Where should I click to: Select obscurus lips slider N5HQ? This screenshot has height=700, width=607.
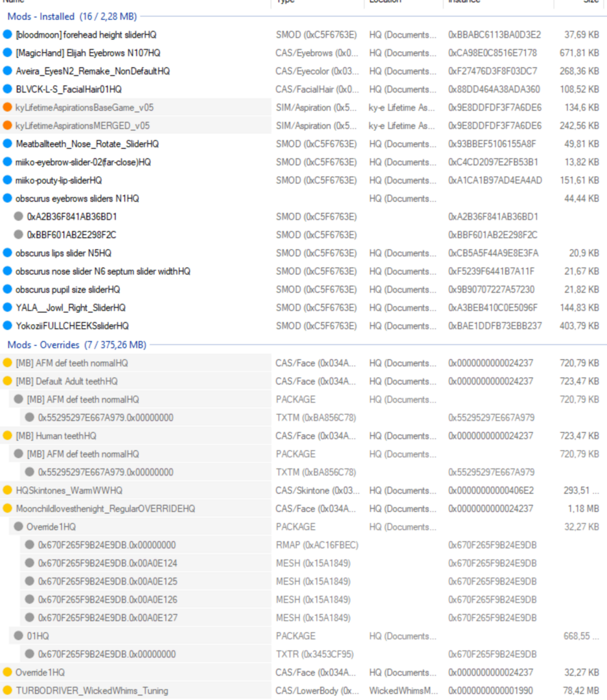click(63, 253)
